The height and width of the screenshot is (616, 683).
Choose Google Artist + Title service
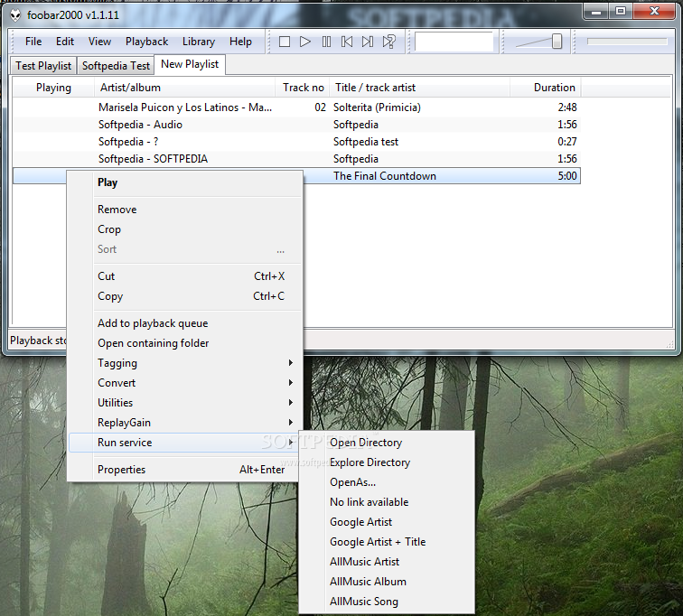tap(387, 542)
